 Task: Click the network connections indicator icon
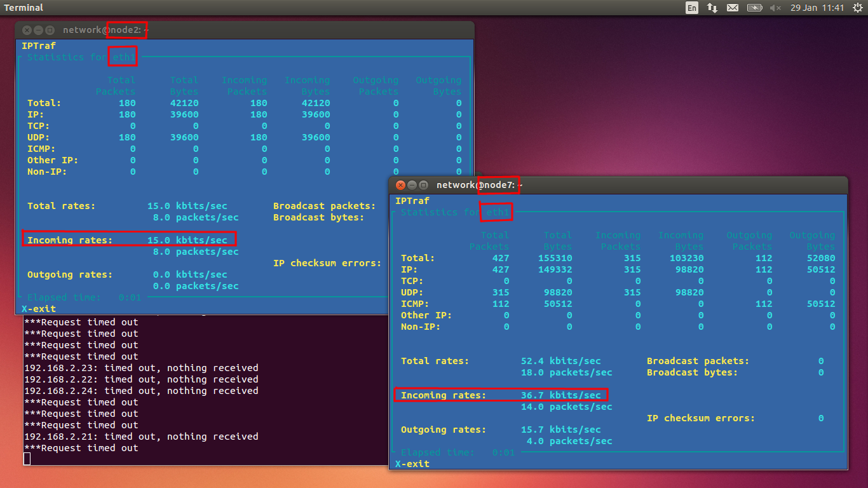(712, 8)
